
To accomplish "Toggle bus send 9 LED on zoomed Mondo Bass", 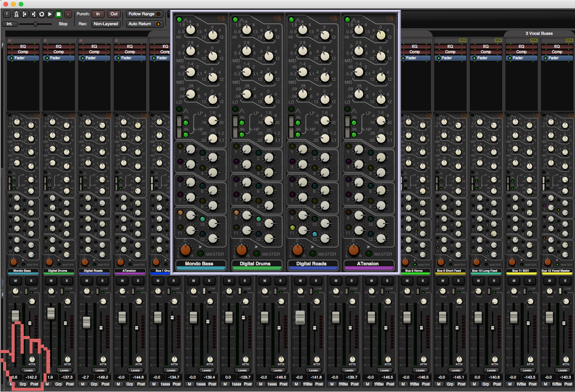I will [180, 212].
